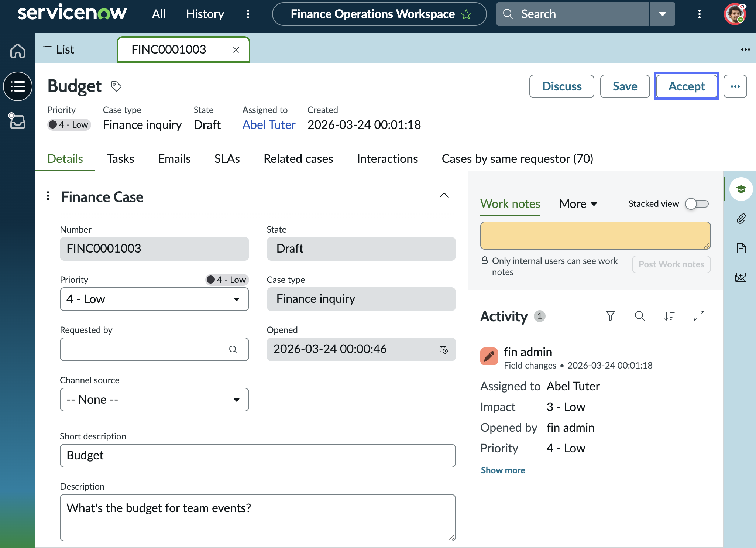This screenshot has width=756, height=548.
Task: Sort the Activity stream entries
Action: (669, 316)
